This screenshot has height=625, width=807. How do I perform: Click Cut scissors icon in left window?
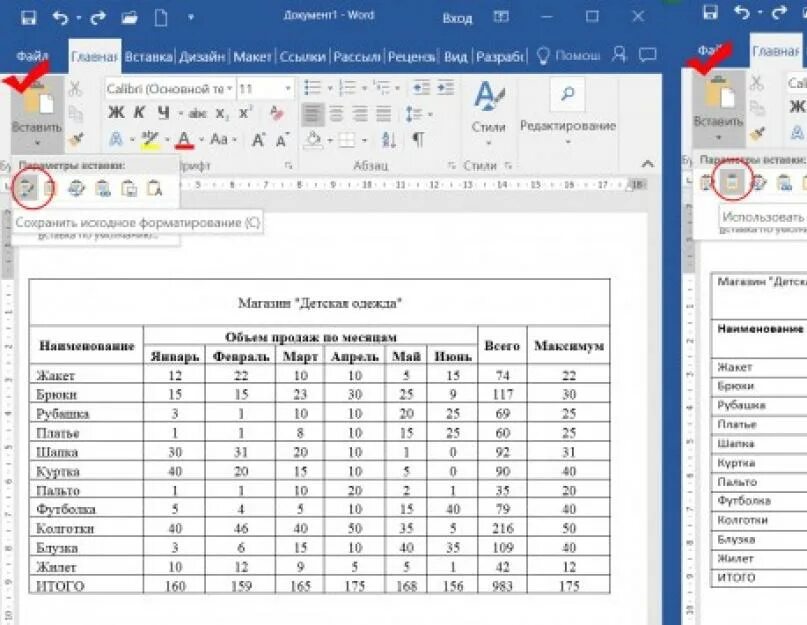[x=75, y=89]
